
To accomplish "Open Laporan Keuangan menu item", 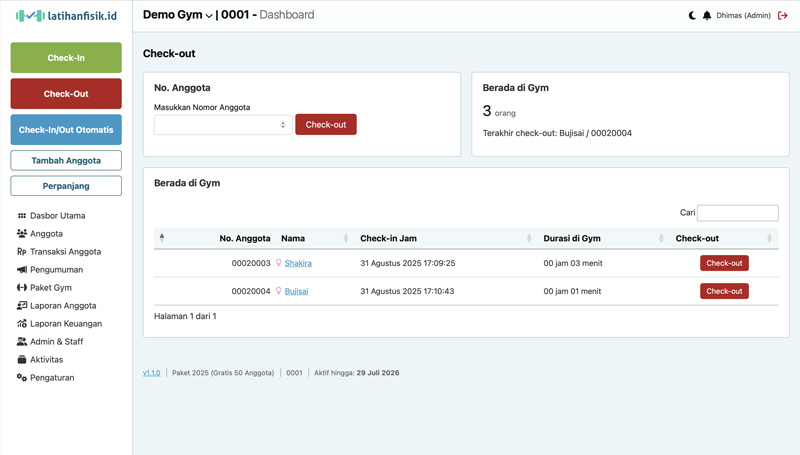I will pos(65,324).
